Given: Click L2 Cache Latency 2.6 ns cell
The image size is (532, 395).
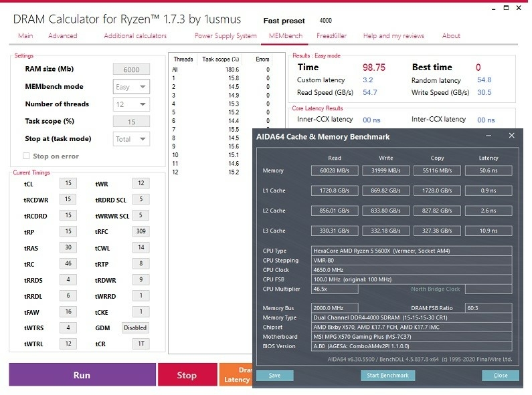Looking at the screenshot, I should point(489,211).
